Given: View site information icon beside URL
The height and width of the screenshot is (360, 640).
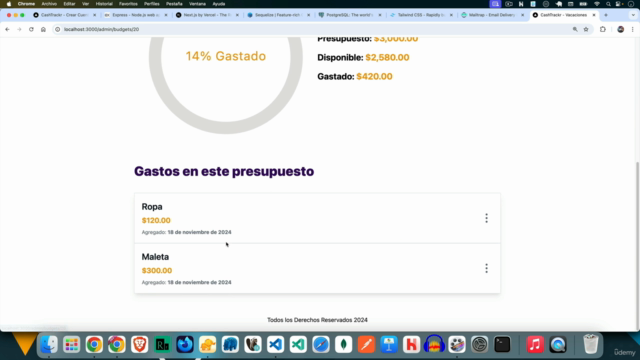Looking at the screenshot, I should tap(58, 29).
